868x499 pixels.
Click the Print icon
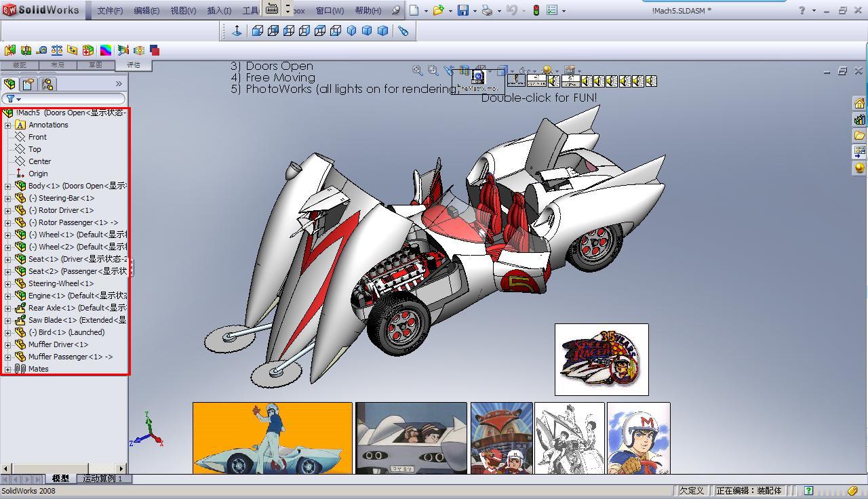(x=487, y=10)
